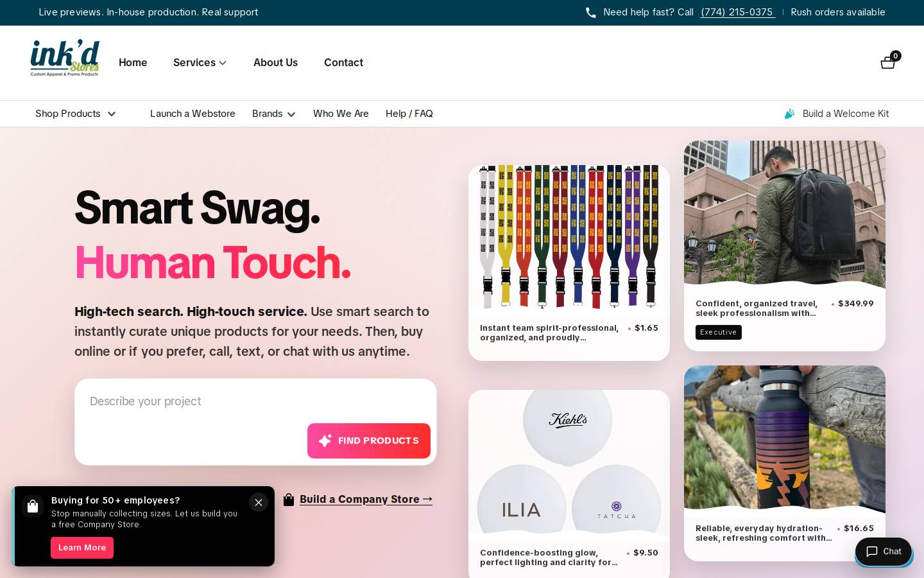
Task: Open About Us page
Action: (x=275, y=62)
